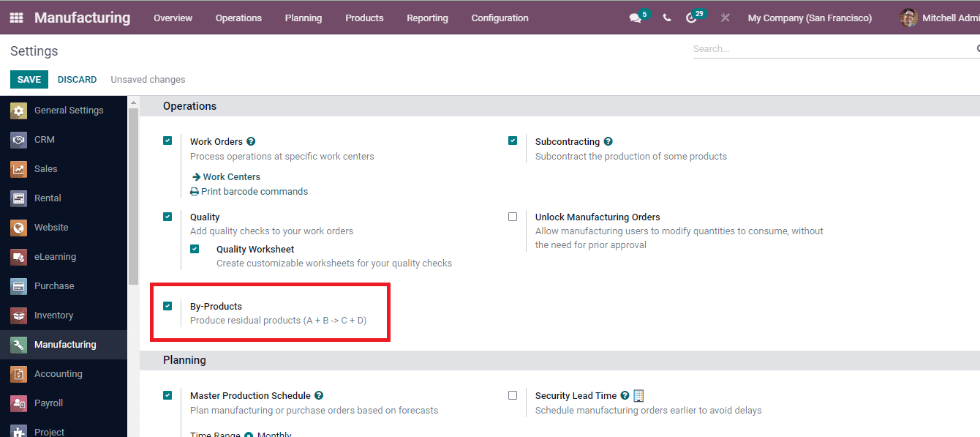980x437 pixels.
Task: Open the Work Centers link
Action: click(231, 176)
